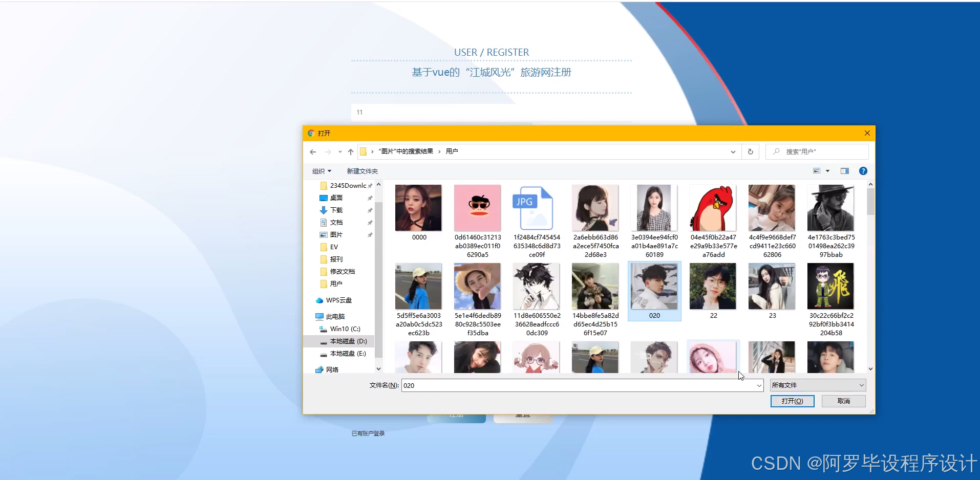This screenshot has height=480, width=980.
Task: Click the file list scrollbar thumb
Action: [870, 202]
